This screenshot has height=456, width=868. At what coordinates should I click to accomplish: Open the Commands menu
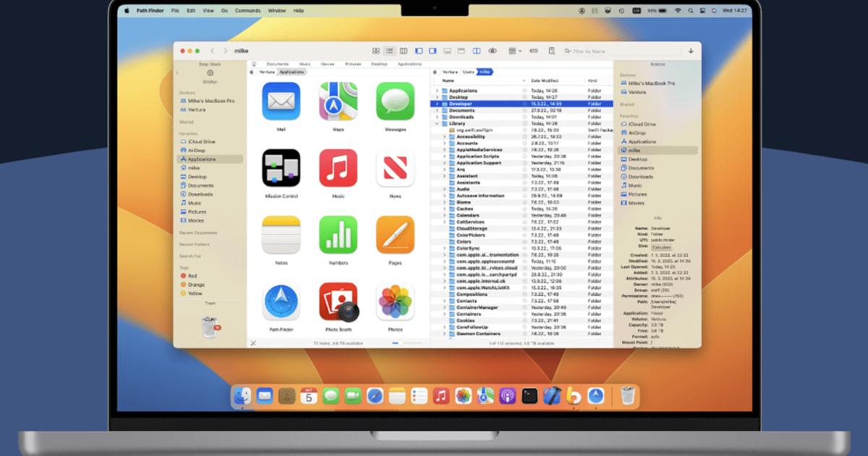(x=247, y=11)
